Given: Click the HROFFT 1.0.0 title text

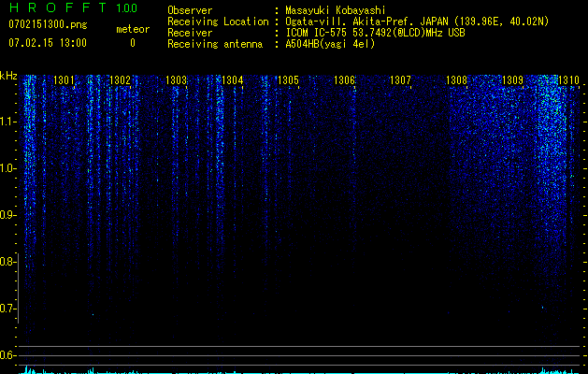Looking at the screenshot, I should tap(73, 7).
